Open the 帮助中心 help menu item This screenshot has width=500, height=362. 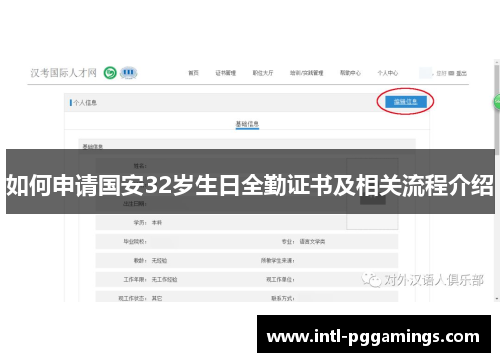350,73
